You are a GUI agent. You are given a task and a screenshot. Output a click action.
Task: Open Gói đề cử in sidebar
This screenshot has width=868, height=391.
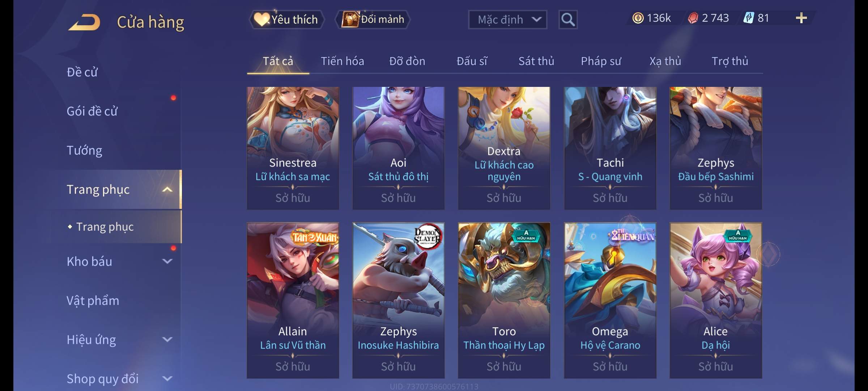click(92, 111)
